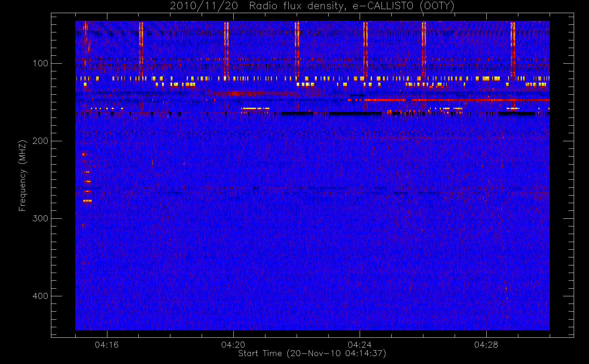
Task: Click the '100' frequency tick label
Action: pyautogui.click(x=40, y=63)
